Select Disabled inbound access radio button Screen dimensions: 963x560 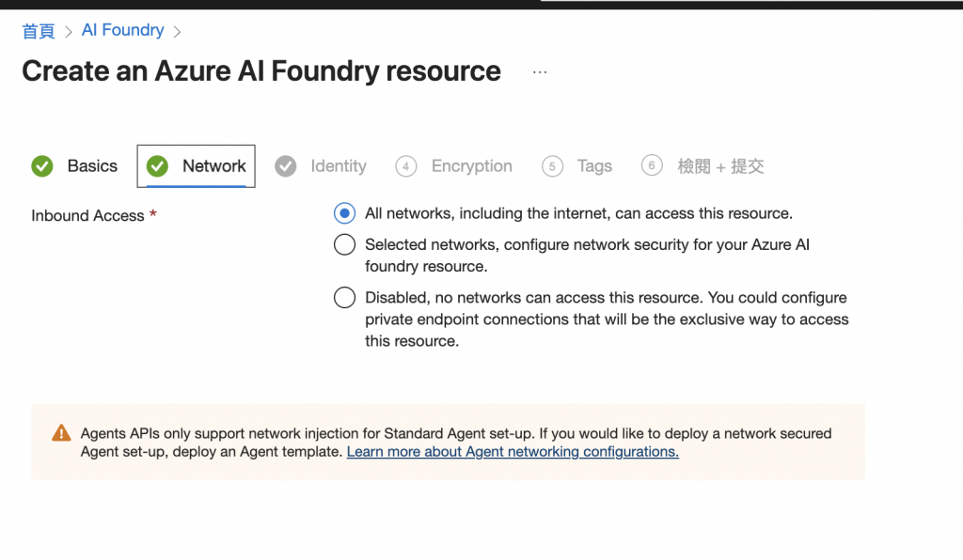coord(345,298)
